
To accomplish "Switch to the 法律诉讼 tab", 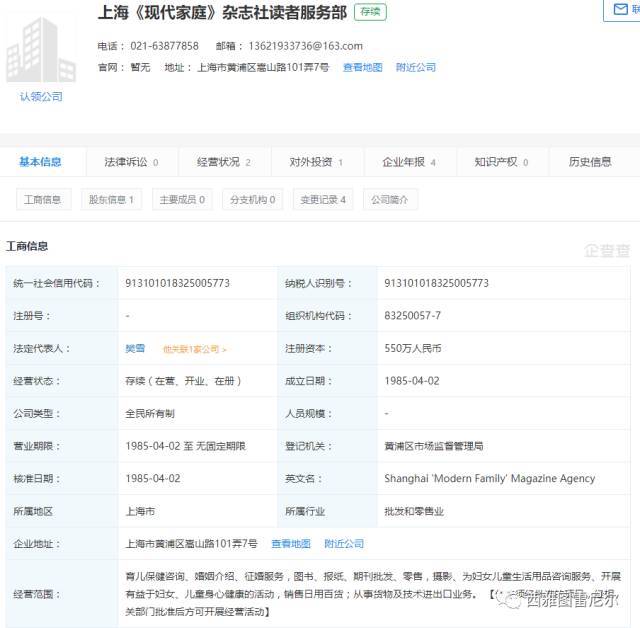I will point(131,162).
